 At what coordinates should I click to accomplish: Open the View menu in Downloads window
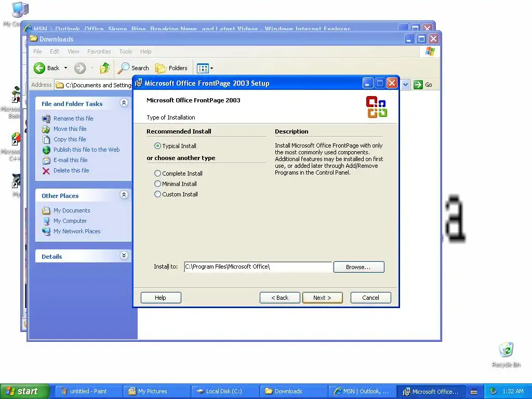[x=73, y=51]
